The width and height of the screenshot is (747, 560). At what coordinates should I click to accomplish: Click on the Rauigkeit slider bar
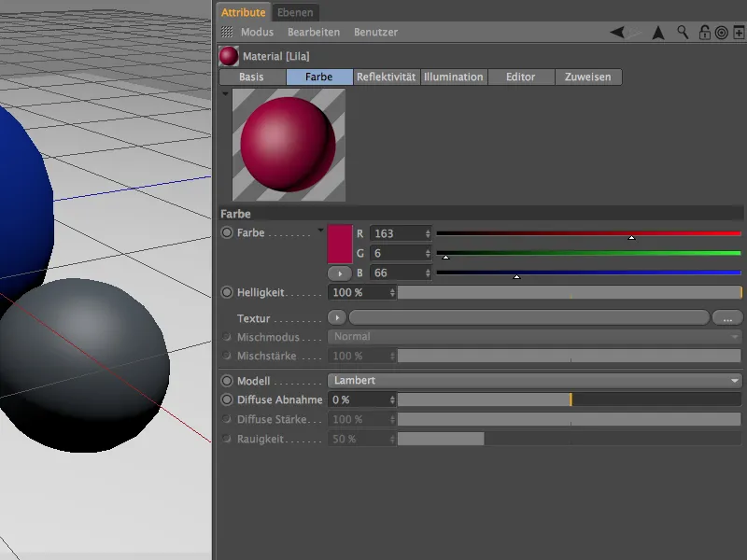click(x=570, y=439)
